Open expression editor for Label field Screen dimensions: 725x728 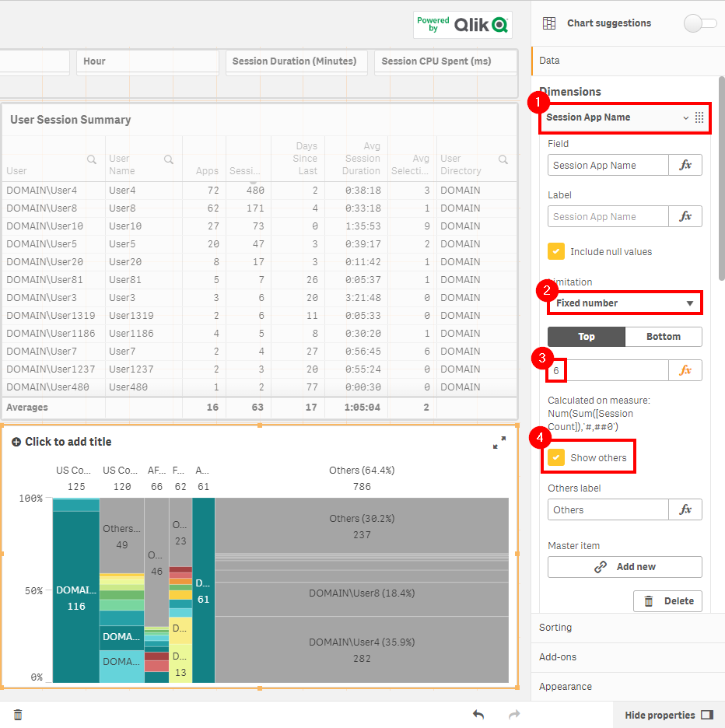(685, 216)
